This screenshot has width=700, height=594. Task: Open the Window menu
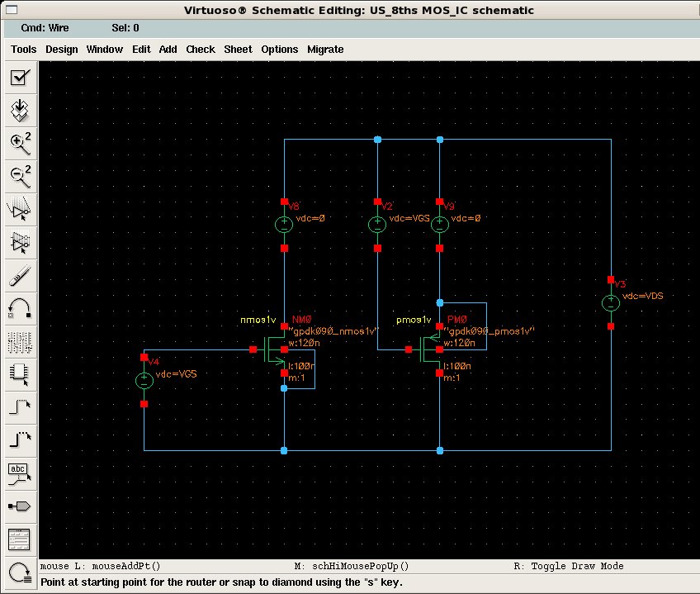105,50
